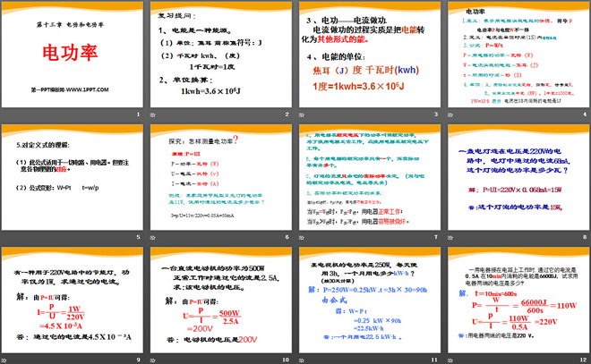Image resolution: width=591 pixels, height=364 pixels.
Task: Click slide number label "7"
Action: tap(436, 237)
